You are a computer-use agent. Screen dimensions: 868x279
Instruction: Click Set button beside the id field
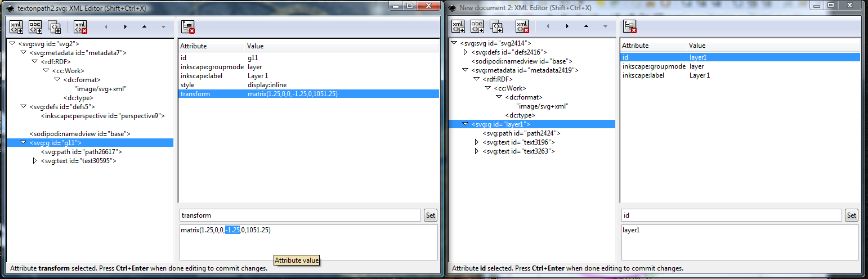tap(851, 215)
